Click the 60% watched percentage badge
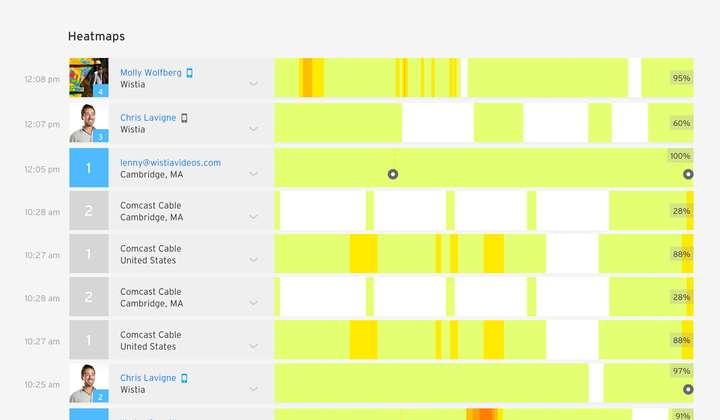Image resolution: width=720 pixels, height=420 pixels. (681, 123)
